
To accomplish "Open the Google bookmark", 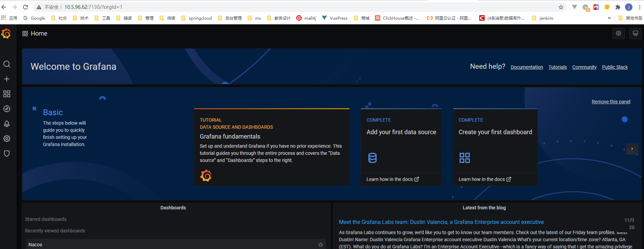I will pos(34,18).
